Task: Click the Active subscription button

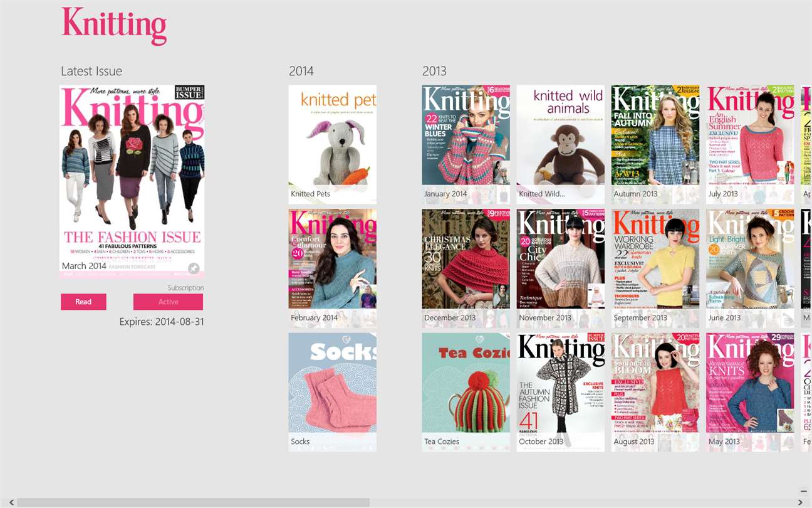Action: (x=168, y=302)
